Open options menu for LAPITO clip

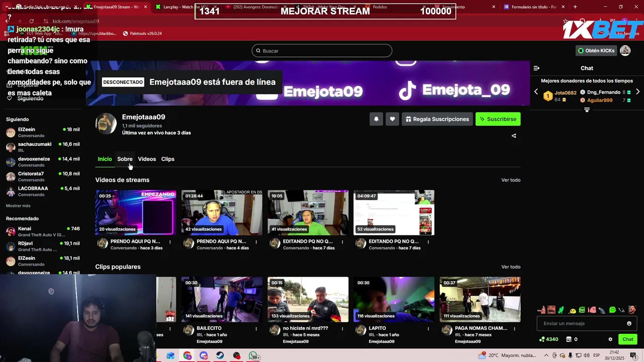428,329
